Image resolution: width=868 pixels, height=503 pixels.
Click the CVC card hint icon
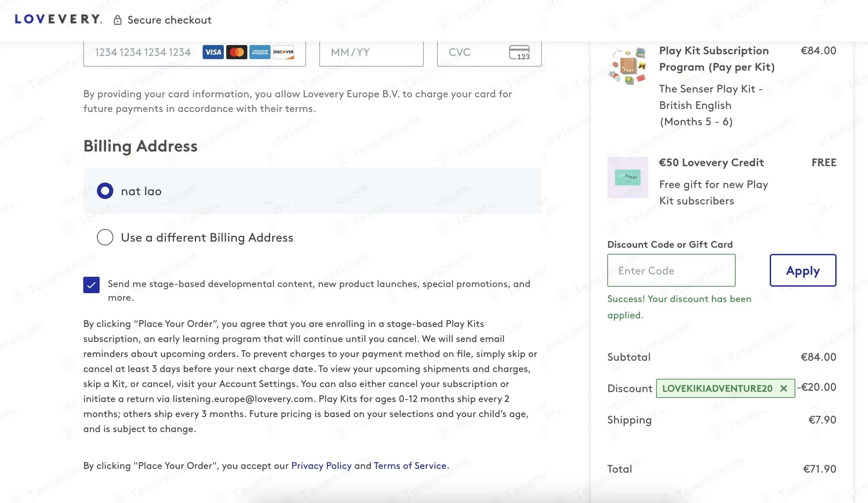[519, 52]
